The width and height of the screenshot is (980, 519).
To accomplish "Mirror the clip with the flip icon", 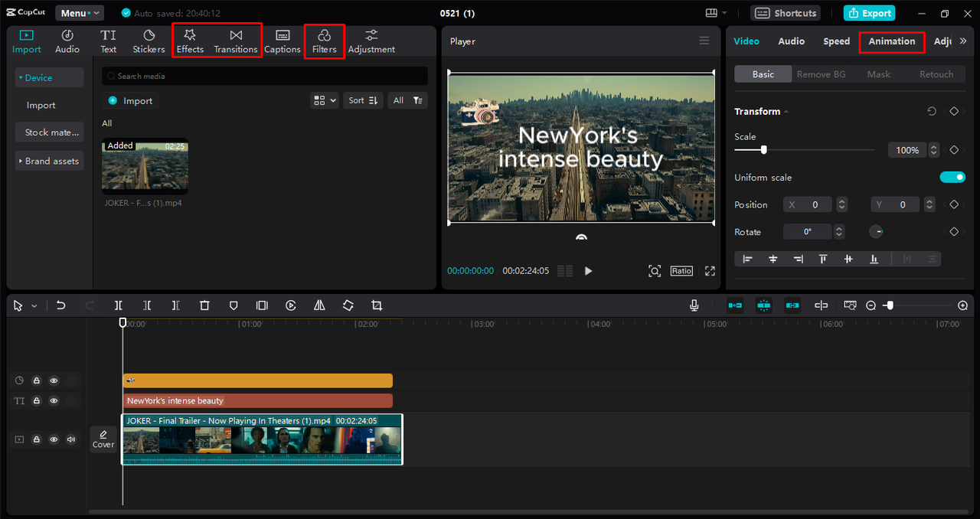I will point(319,305).
